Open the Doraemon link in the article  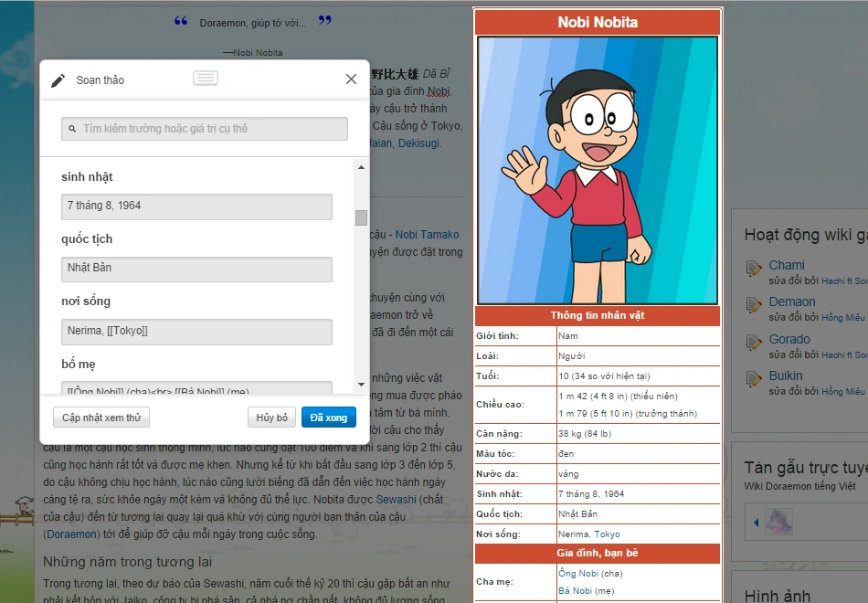[x=71, y=534]
